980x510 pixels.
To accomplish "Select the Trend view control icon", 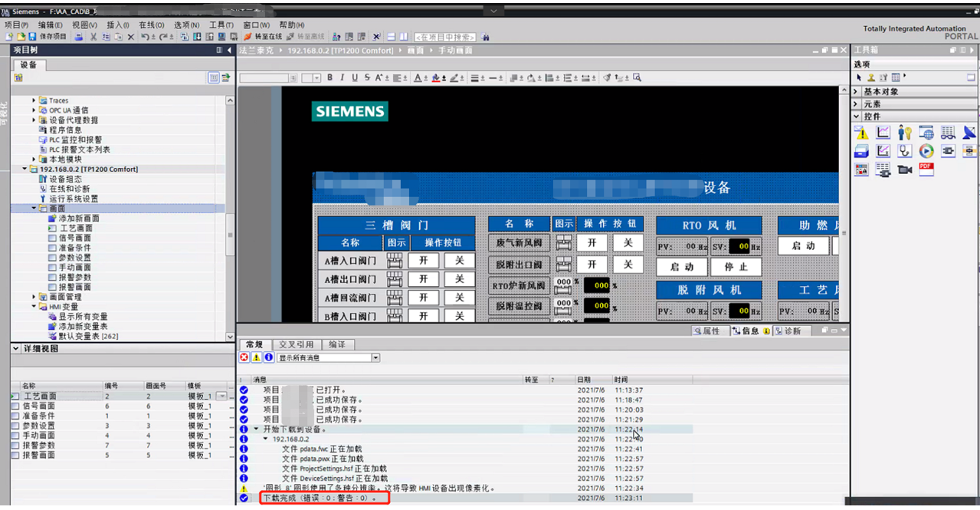I will pos(883,133).
